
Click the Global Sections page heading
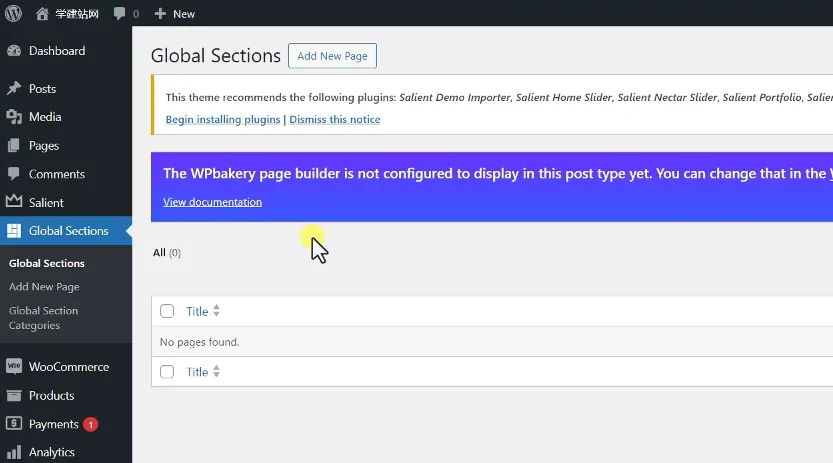click(216, 56)
